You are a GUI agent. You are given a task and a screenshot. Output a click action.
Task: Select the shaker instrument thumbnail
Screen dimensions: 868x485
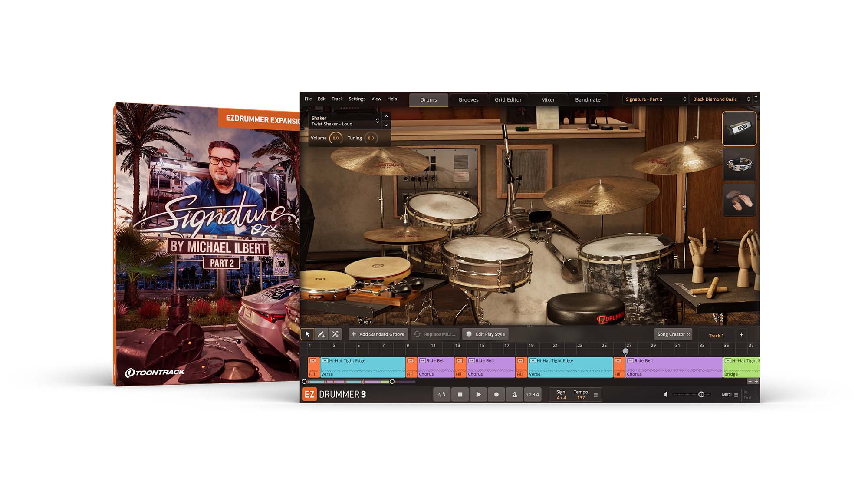click(739, 129)
